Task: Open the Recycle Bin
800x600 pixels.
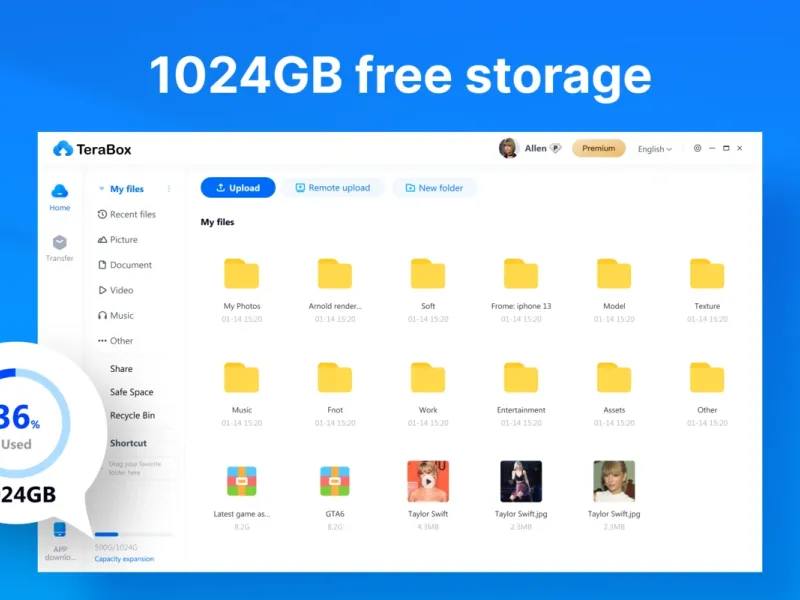Action: (x=132, y=415)
